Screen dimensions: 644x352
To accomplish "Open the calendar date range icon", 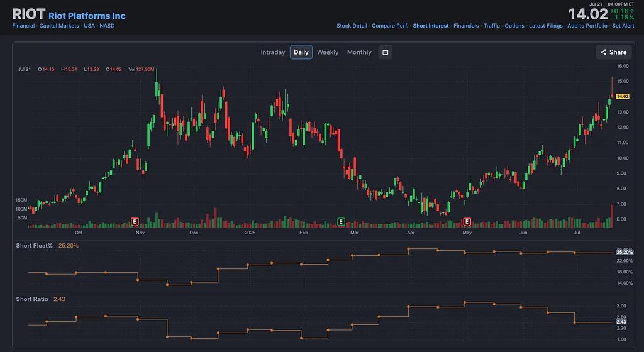I will coord(386,52).
